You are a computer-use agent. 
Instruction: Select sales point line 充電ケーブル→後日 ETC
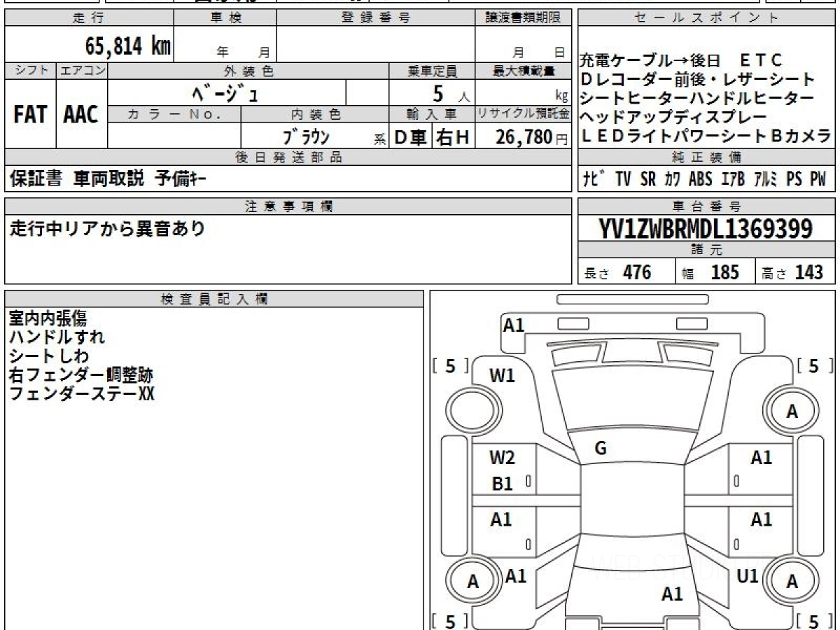pos(681,61)
